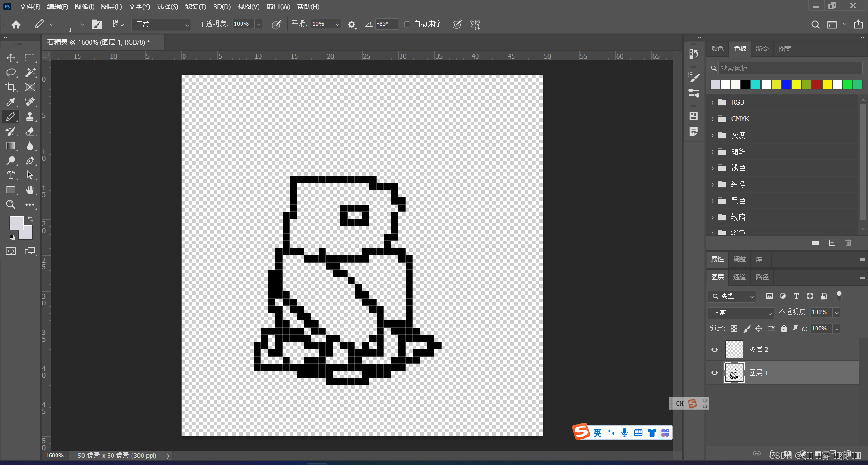868x465 pixels.
Task: Select the Magic Wand tool
Action: click(30, 72)
